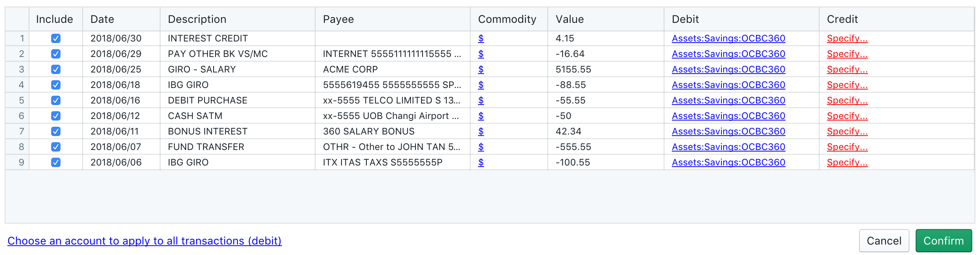
Task: Click the Value column header
Action: 569,19
